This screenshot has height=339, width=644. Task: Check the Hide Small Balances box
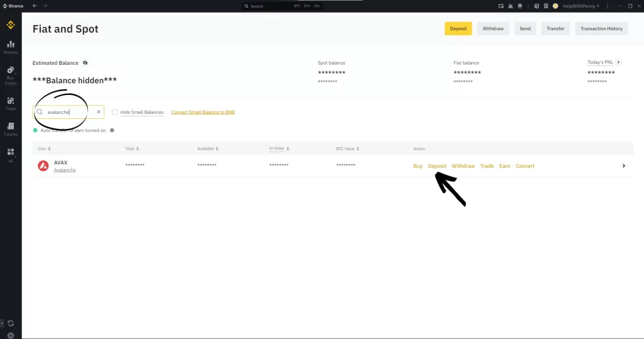pyautogui.click(x=115, y=112)
